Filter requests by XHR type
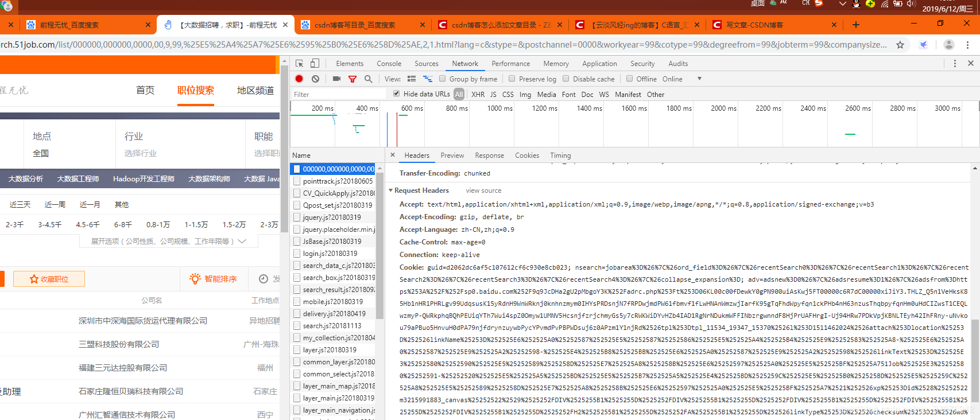The width and height of the screenshot is (980, 420). point(478,95)
